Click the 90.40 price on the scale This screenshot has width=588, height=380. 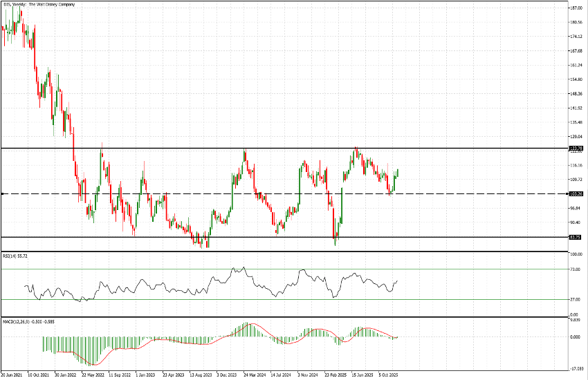[x=574, y=222]
